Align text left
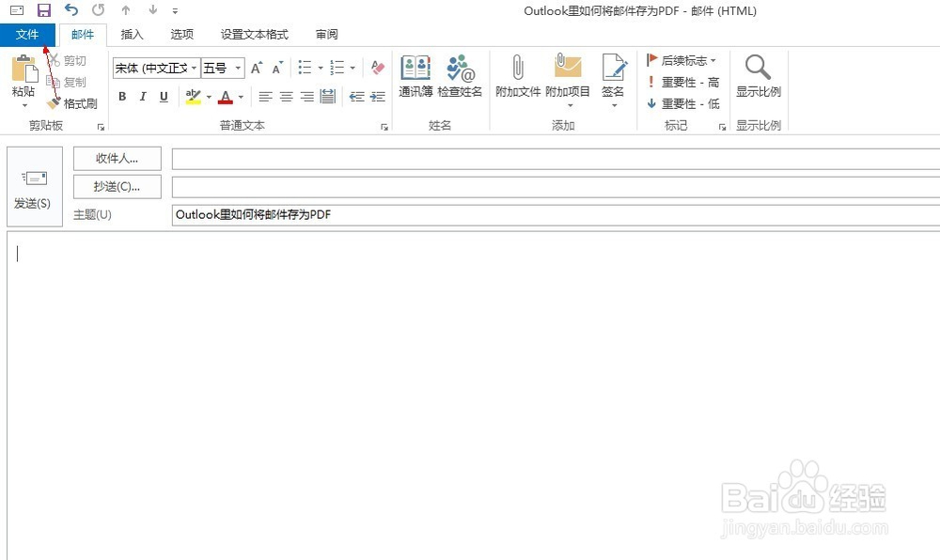 [266, 97]
